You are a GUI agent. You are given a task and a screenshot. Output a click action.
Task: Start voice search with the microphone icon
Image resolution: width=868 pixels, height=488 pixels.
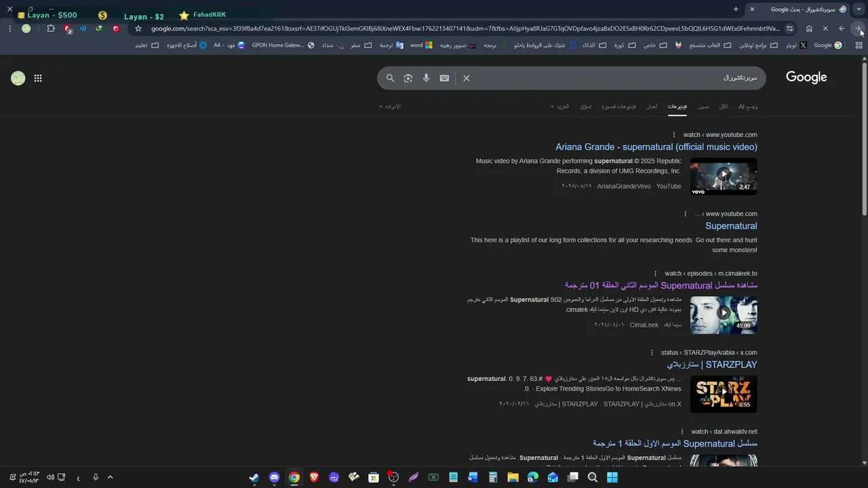[426, 78]
